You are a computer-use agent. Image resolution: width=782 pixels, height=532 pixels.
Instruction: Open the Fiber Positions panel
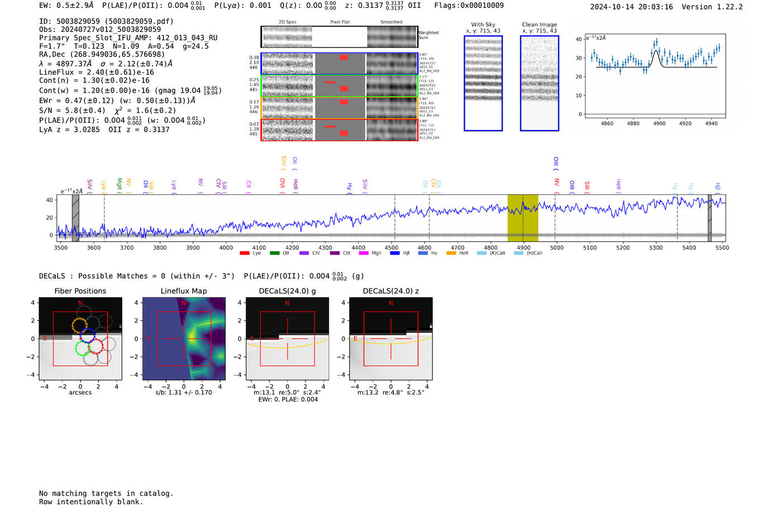80,339
